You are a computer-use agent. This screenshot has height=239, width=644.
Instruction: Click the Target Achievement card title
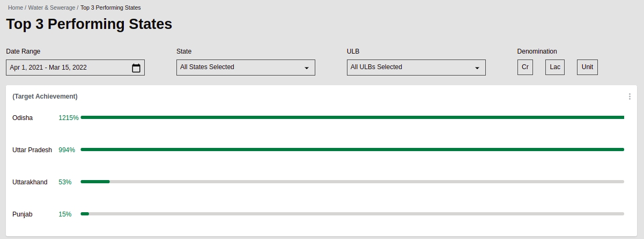(x=45, y=96)
